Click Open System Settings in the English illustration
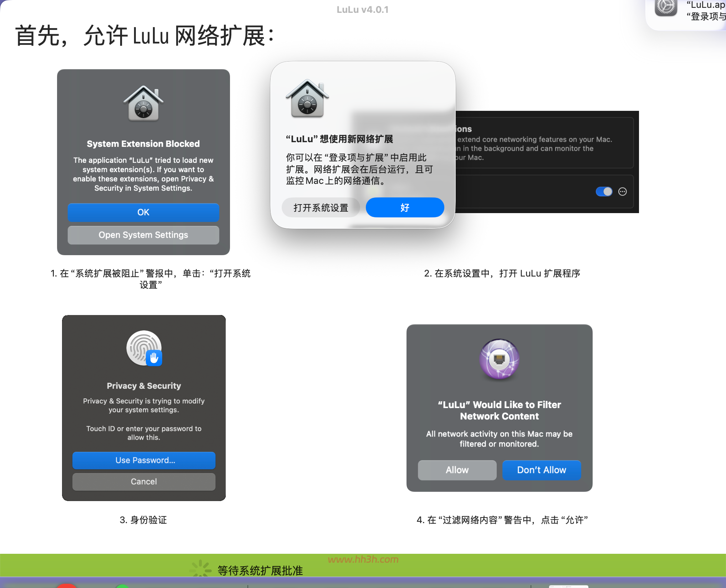The height and width of the screenshot is (588, 726). click(143, 235)
